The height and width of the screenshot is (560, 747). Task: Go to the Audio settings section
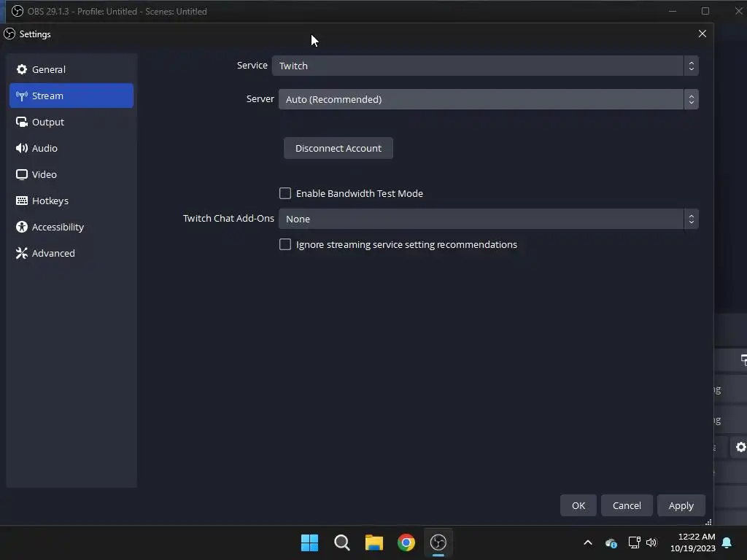point(71,148)
